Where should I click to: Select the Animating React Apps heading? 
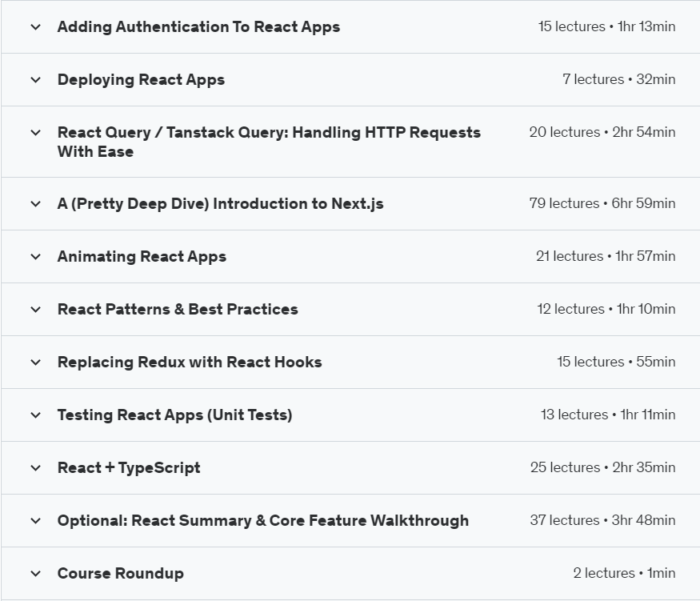142,257
